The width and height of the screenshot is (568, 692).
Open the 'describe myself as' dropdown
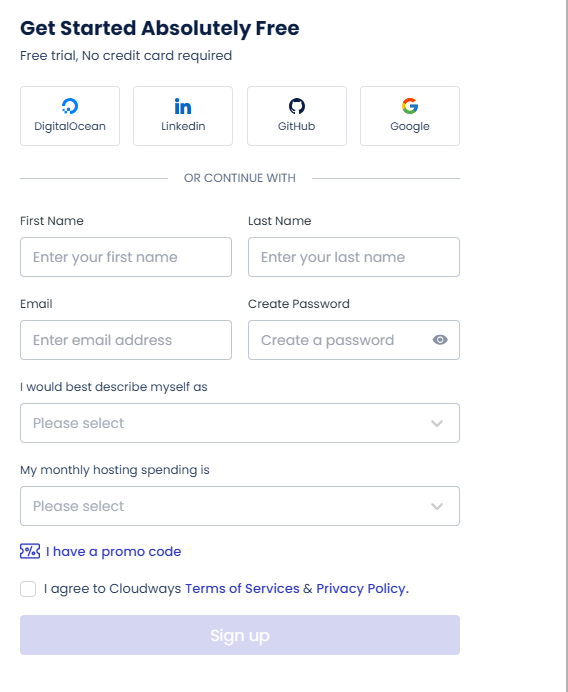(240, 423)
